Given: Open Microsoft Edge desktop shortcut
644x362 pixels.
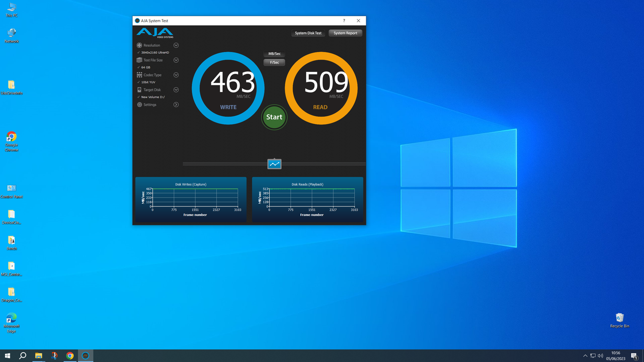Looking at the screenshot, I should [x=12, y=323].
